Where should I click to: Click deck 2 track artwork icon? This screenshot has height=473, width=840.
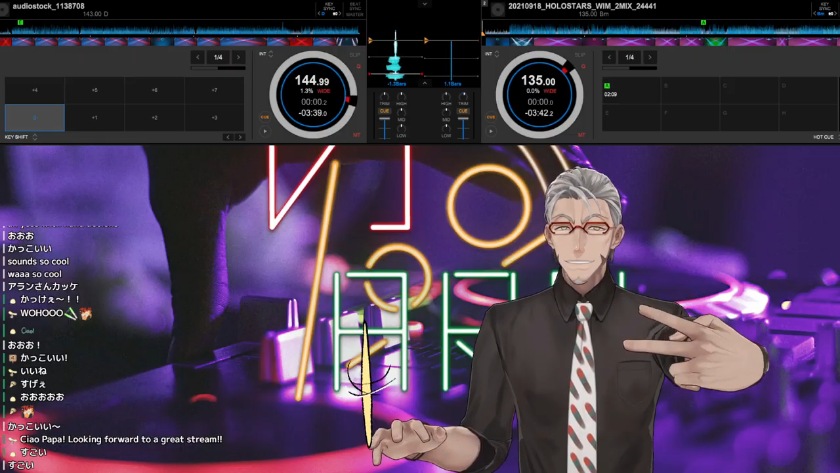[498, 9]
